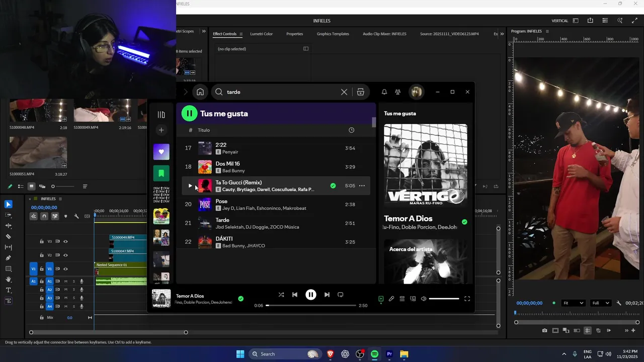This screenshot has height=362, width=644.
Task: Create playlist with plus icon in Spotify
Action: [161, 130]
